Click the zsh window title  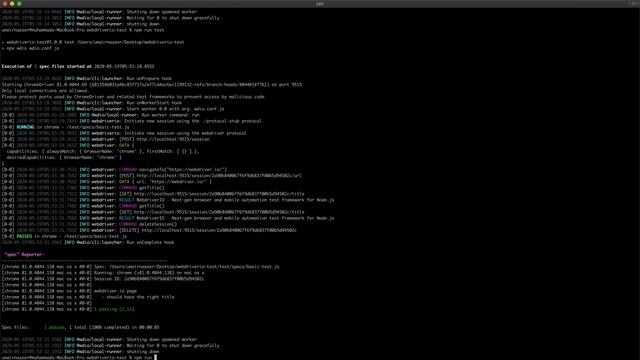pyautogui.click(x=320, y=4)
